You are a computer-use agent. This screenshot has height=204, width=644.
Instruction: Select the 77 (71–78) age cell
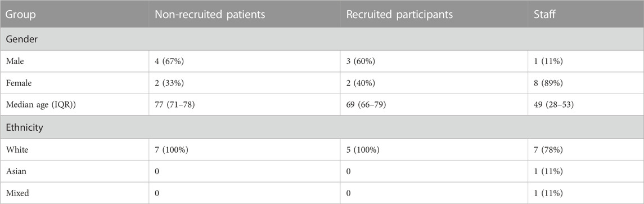[174, 104]
